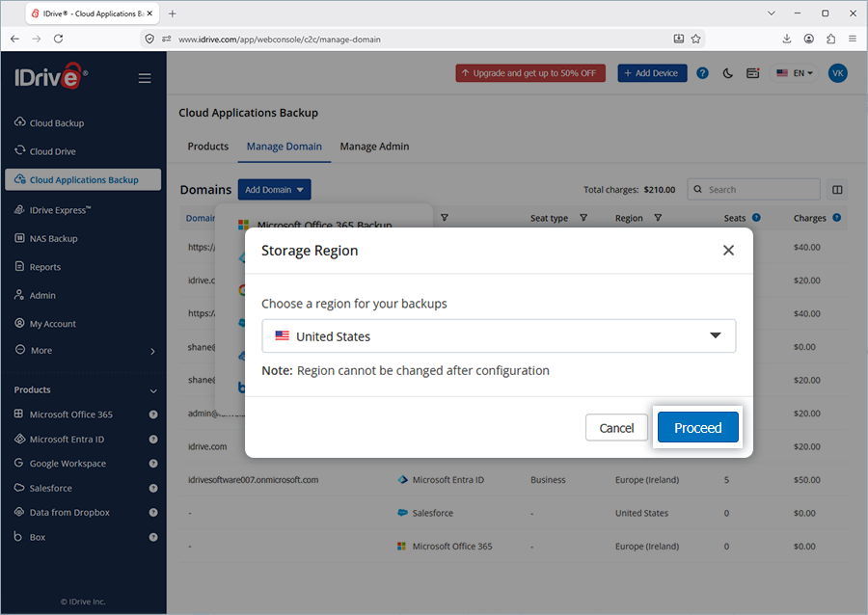
Task: Click help icon next to Data from Dropbox
Action: point(153,512)
